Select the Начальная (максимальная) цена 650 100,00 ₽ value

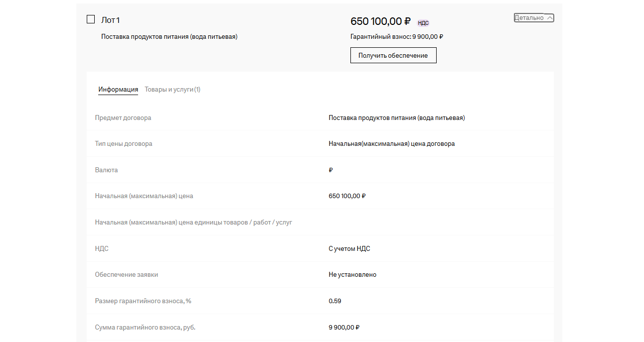[x=347, y=196]
